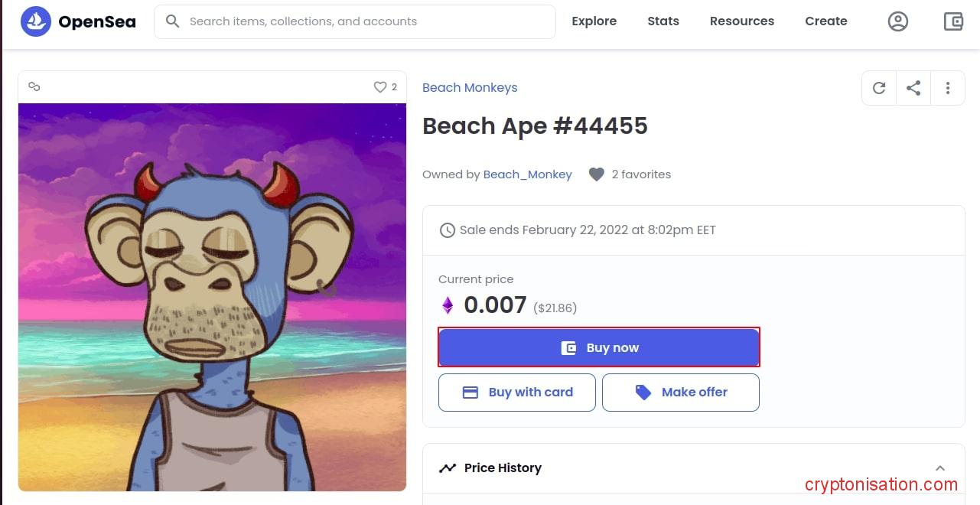Go to the Create page

[x=826, y=21]
